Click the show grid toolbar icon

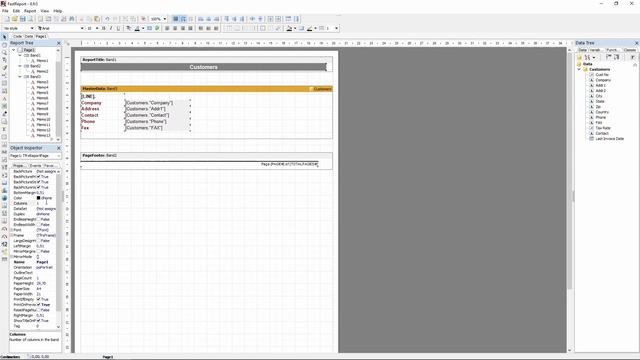(x=176, y=19)
